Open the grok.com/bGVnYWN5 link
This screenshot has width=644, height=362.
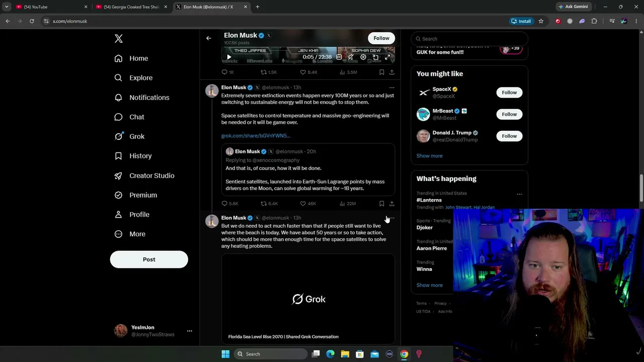pos(256,136)
